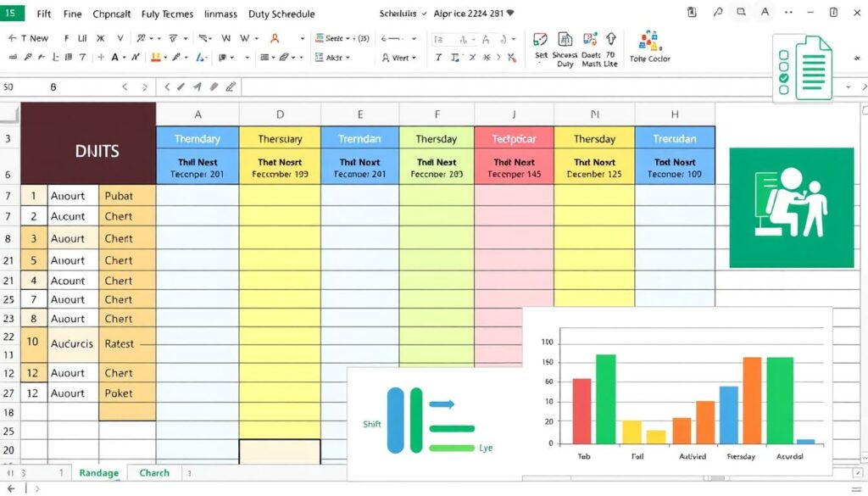The image size is (868, 496).
Task: Open the Fift menu
Action: click(x=44, y=14)
